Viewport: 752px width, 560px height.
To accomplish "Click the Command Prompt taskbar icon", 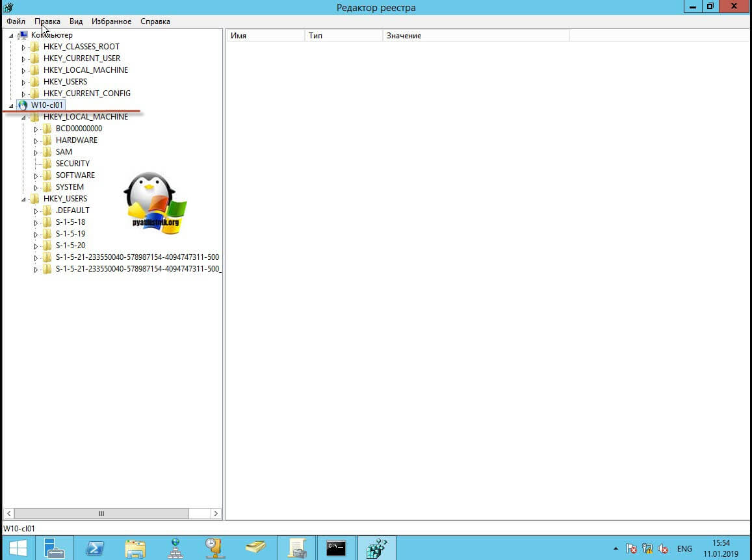I will pyautogui.click(x=336, y=548).
